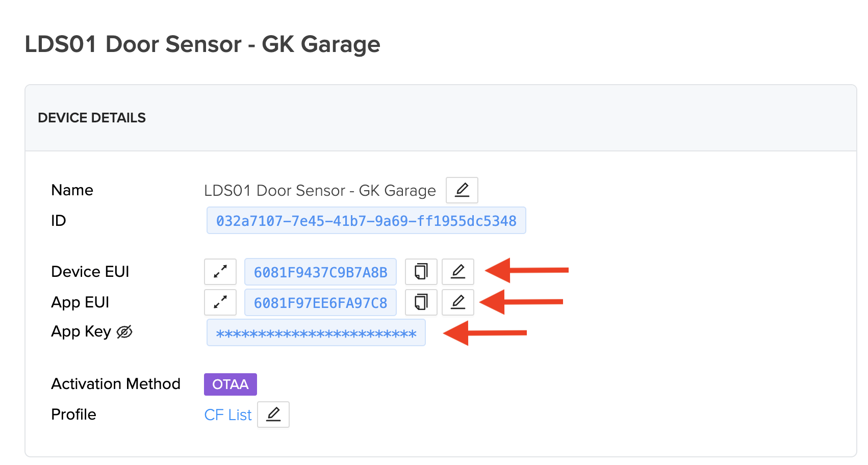Copy the App EUI to clipboard
This screenshot has width=868, height=465.
[421, 302]
